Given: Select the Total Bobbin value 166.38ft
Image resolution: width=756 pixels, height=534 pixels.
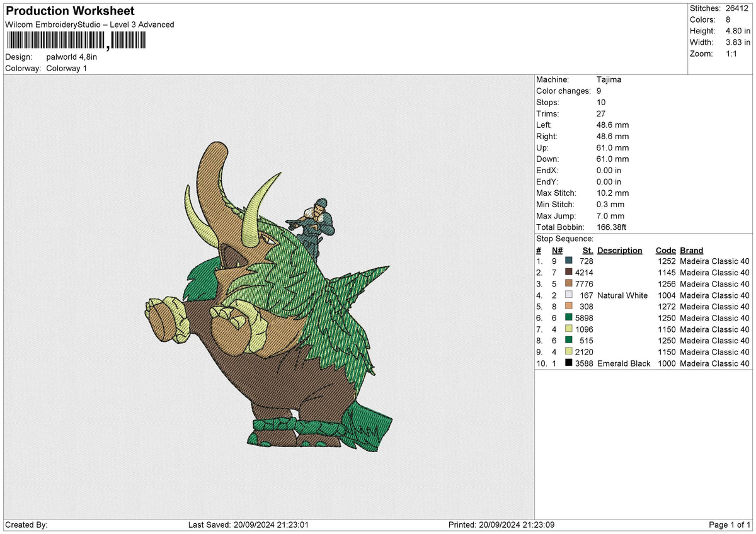Looking at the screenshot, I should click(x=612, y=227).
